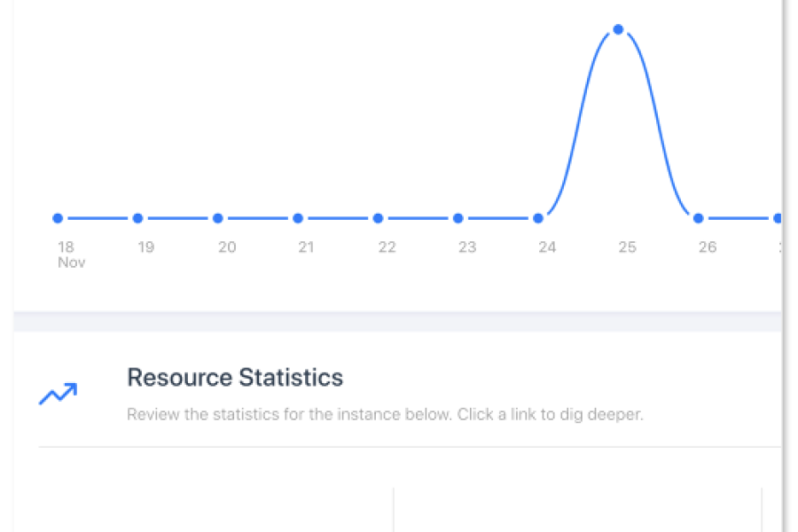This screenshot has width=798, height=532.
Task: Click the "19" x-axis date label
Action: (x=145, y=247)
